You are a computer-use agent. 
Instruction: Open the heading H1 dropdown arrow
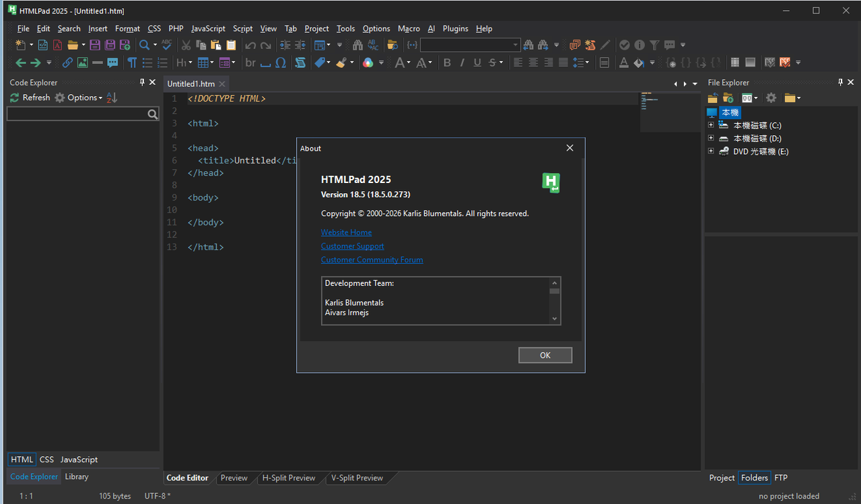(190, 63)
